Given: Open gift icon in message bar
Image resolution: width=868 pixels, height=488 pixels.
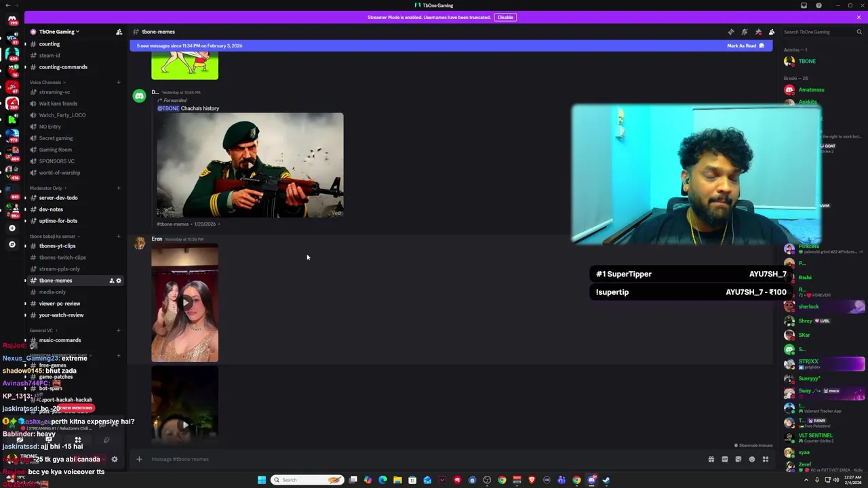Looking at the screenshot, I should [711, 460].
